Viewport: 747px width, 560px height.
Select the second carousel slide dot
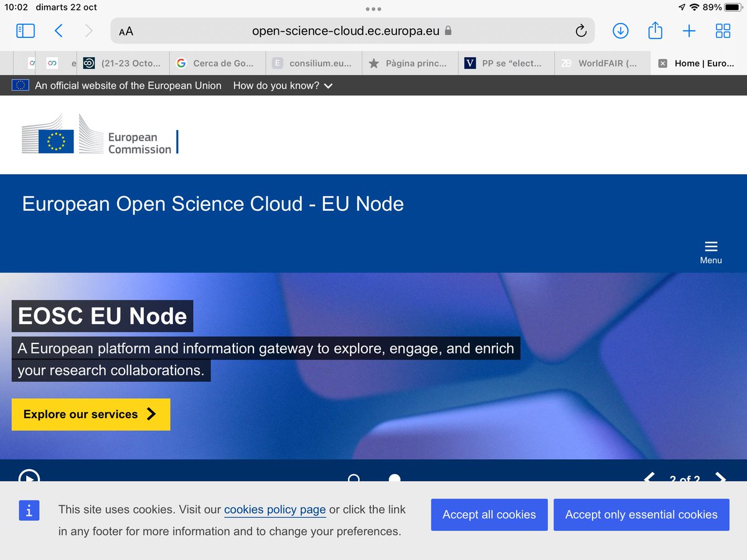tap(395, 479)
